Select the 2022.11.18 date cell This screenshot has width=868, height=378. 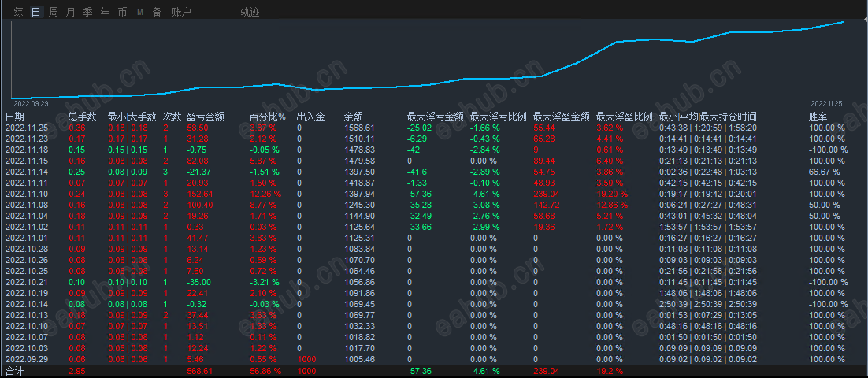(x=25, y=150)
